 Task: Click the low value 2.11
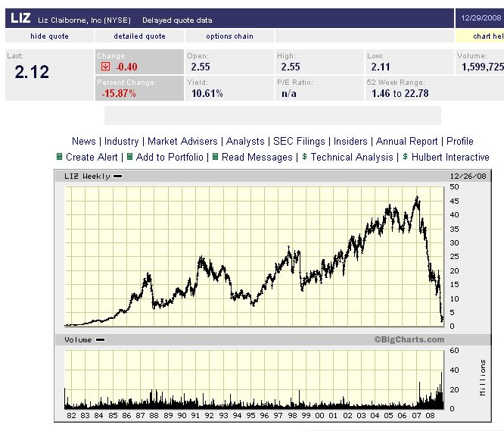click(381, 67)
